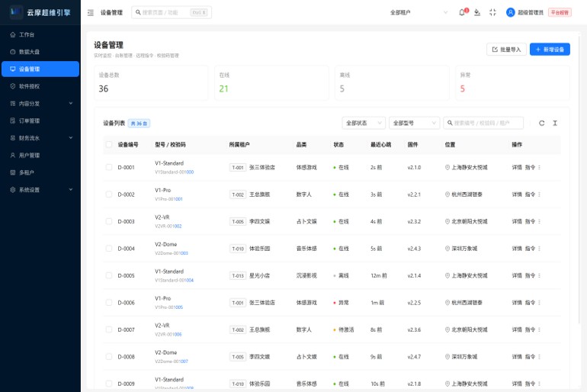Click the 离线 status in row D-0005
This screenshot has width=587, height=392.
point(341,275)
